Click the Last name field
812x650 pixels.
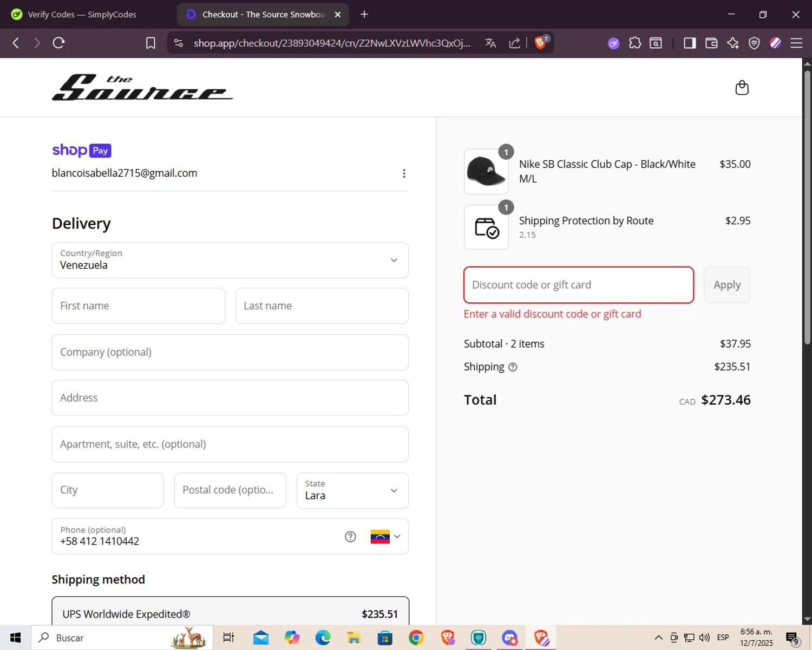tap(322, 306)
